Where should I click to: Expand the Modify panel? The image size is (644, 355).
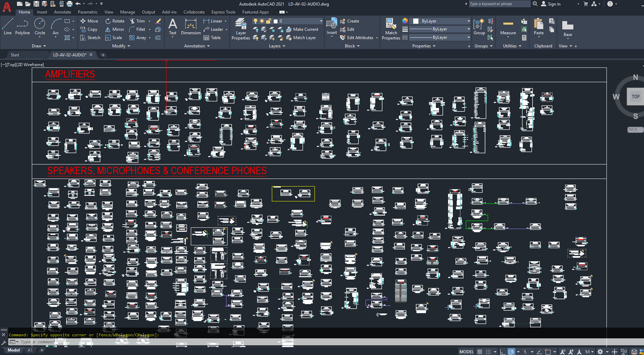click(120, 46)
